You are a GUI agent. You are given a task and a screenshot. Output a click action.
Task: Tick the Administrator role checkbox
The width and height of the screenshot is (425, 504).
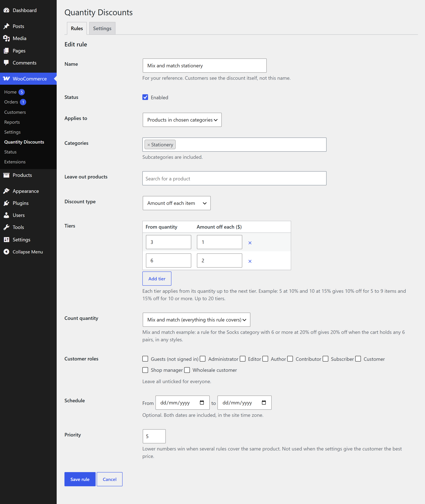(203, 359)
